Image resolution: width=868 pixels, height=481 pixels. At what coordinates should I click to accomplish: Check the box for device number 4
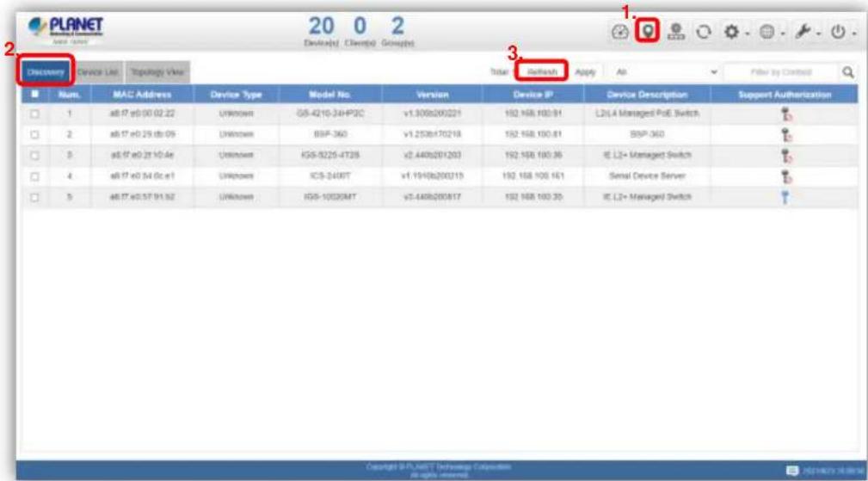pyautogui.click(x=35, y=176)
